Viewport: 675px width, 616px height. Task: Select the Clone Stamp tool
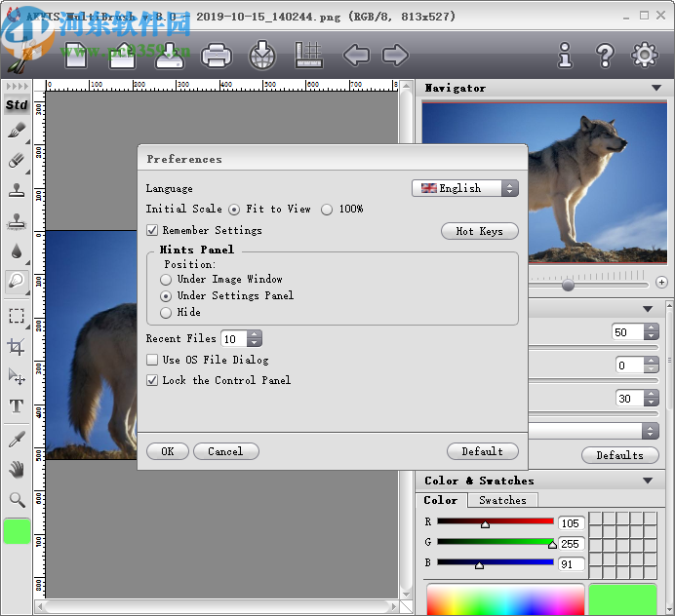17,190
